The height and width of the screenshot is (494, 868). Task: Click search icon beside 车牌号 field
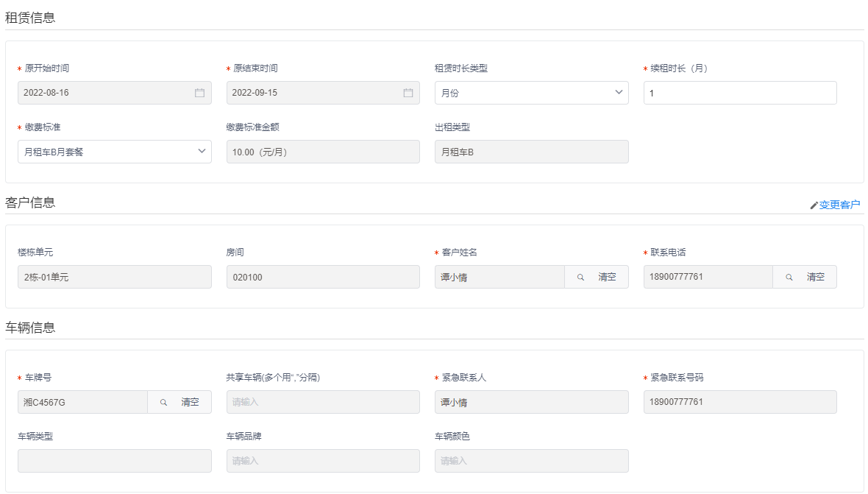click(164, 402)
